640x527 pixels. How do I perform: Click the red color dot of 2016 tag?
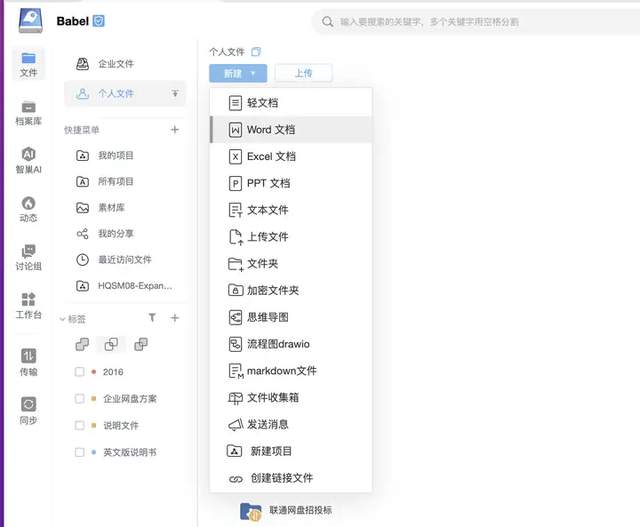click(93, 372)
